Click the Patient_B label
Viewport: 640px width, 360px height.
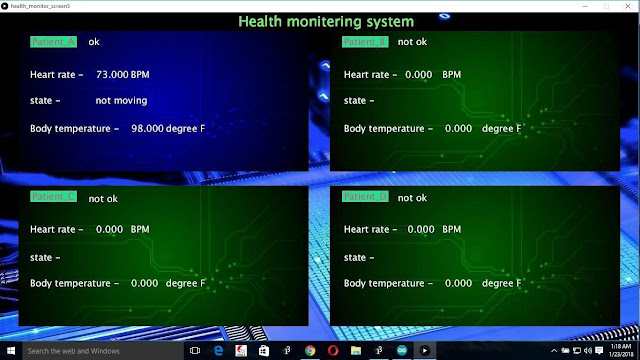tap(365, 42)
